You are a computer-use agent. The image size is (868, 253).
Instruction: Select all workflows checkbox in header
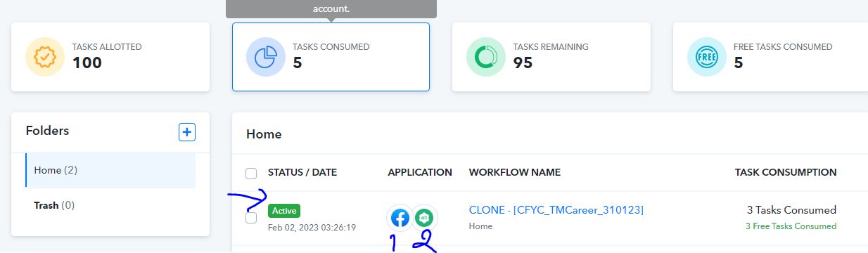[251, 173]
